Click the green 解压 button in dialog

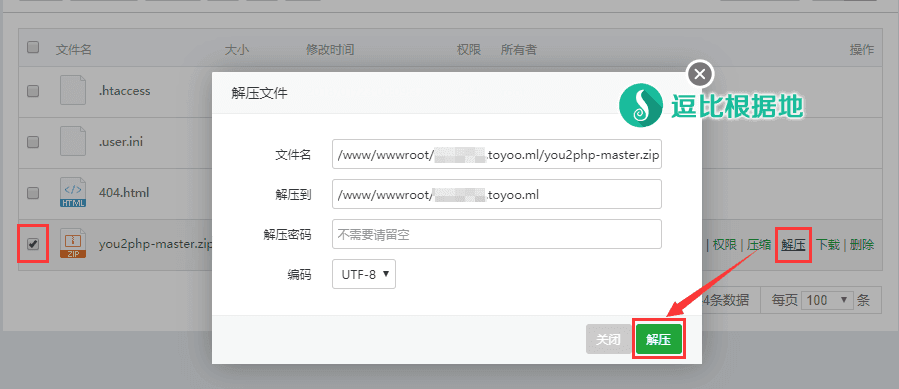(659, 339)
